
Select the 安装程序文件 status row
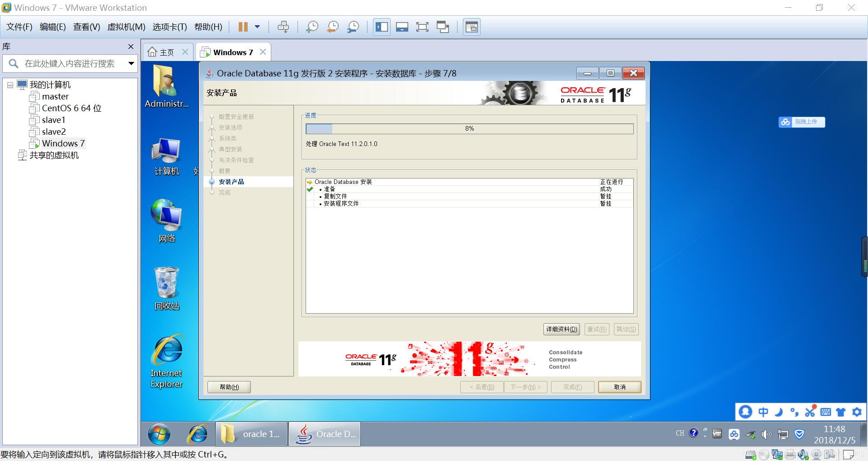point(469,203)
